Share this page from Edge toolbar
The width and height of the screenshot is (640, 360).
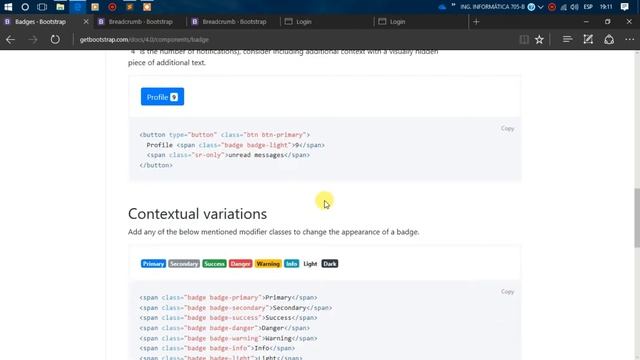tap(609, 40)
